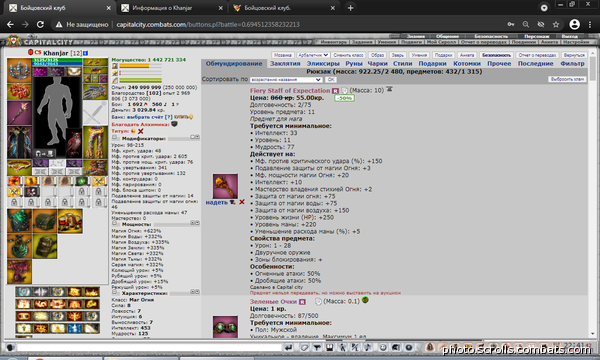Click the red X next to Титул
The image size is (600, 360).
click(140, 131)
